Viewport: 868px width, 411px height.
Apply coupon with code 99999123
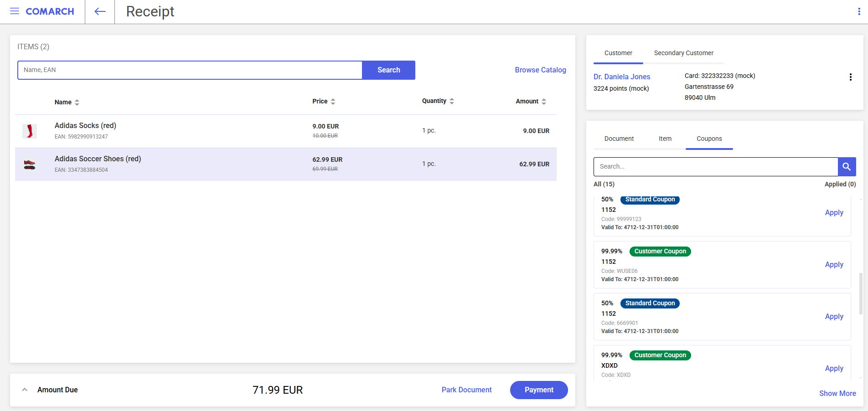point(834,212)
